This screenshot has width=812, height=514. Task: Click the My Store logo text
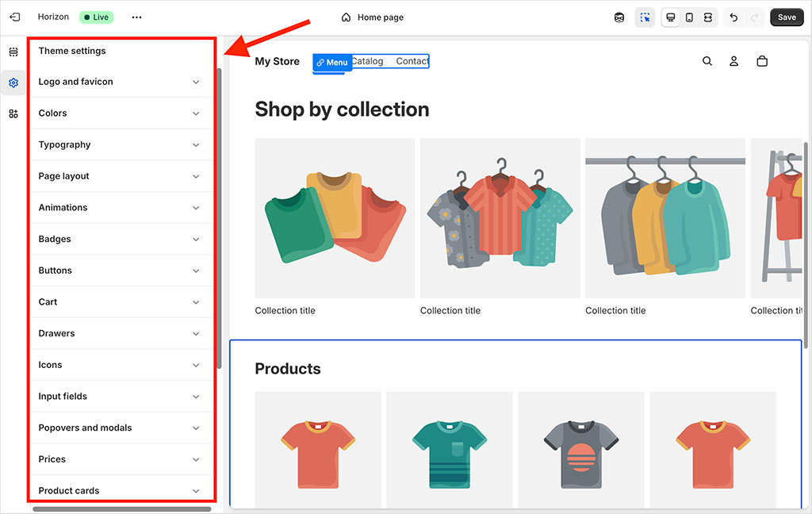pyautogui.click(x=277, y=61)
